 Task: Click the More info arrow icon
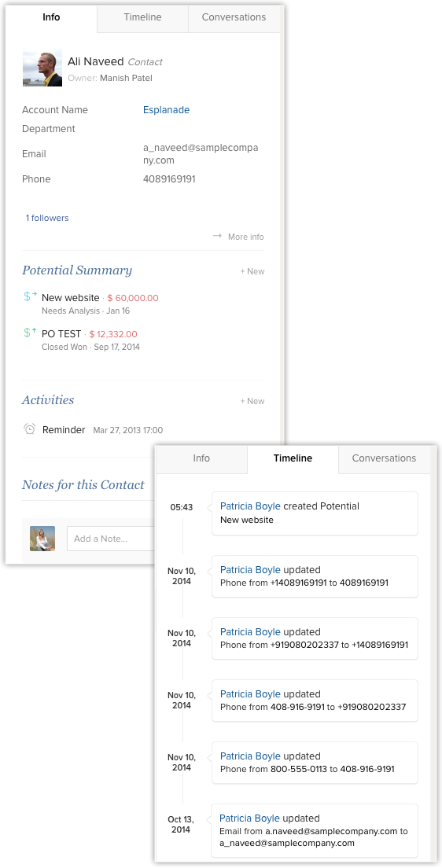click(218, 236)
